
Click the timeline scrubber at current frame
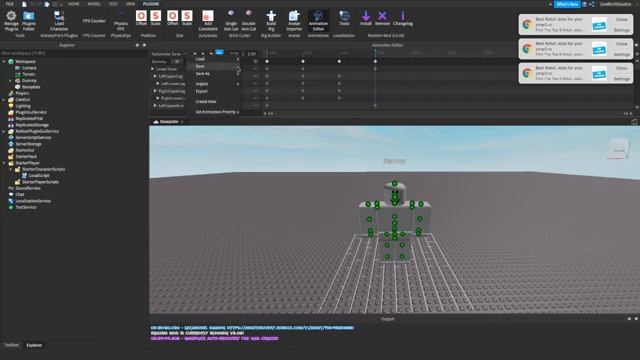[x=375, y=53]
